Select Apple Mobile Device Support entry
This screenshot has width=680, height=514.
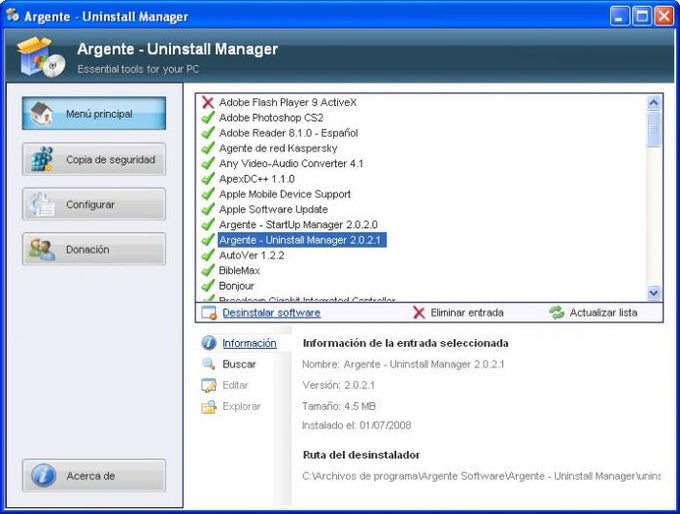pos(284,194)
